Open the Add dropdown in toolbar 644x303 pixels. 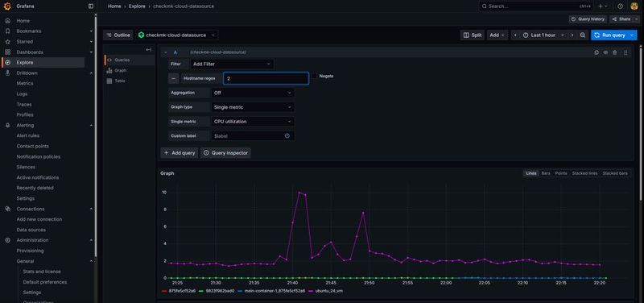497,35
